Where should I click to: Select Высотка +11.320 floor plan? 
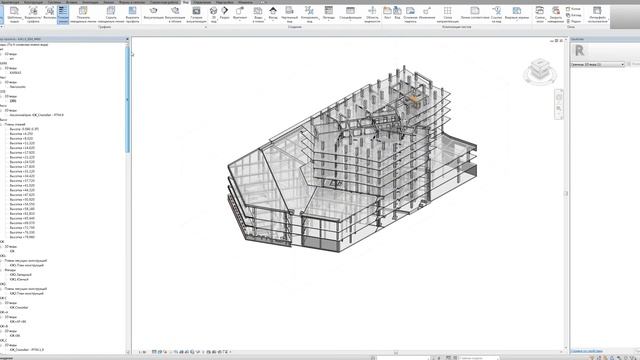22,143
